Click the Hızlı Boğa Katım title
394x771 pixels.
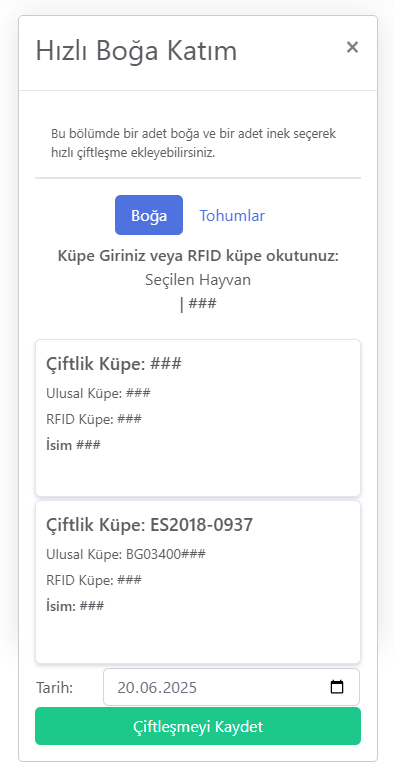(x=136, y=51)
